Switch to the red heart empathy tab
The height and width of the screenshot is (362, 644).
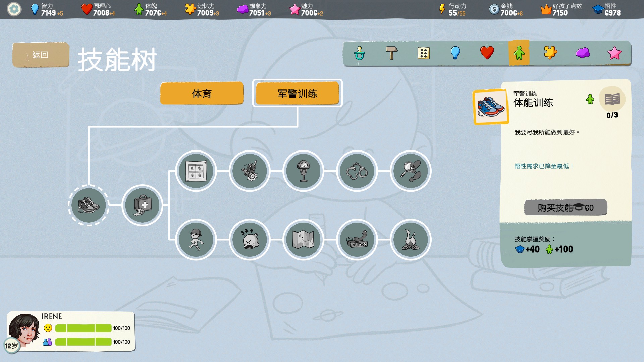click(x=487, y=53)
